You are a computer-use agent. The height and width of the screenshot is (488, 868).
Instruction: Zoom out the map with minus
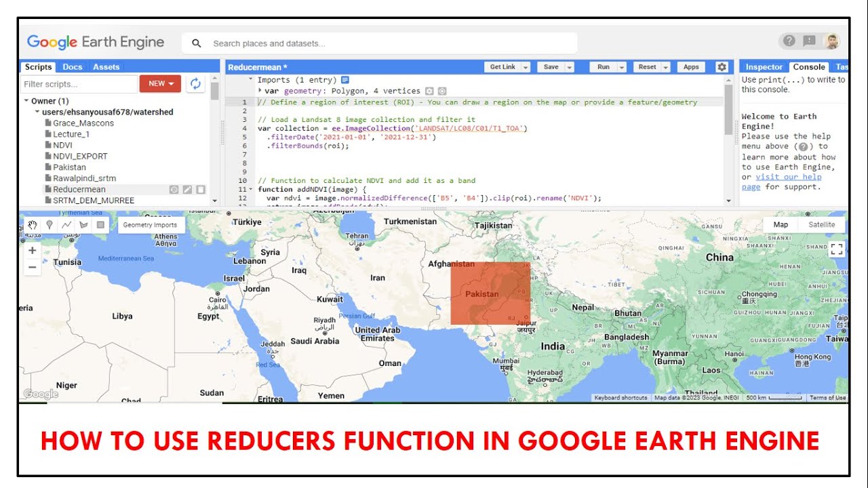pyautogui.click(x=32, y=267)
